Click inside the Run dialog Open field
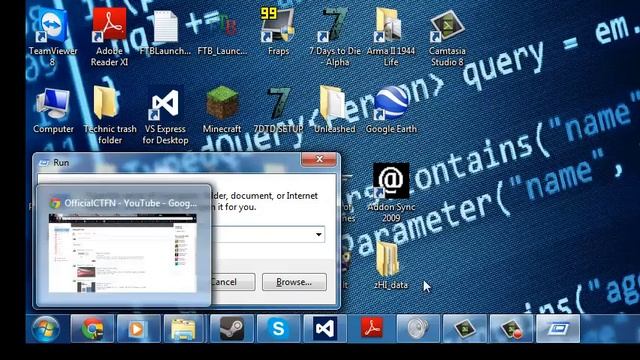This screenshot has width=640, height=360. point(267,235)
